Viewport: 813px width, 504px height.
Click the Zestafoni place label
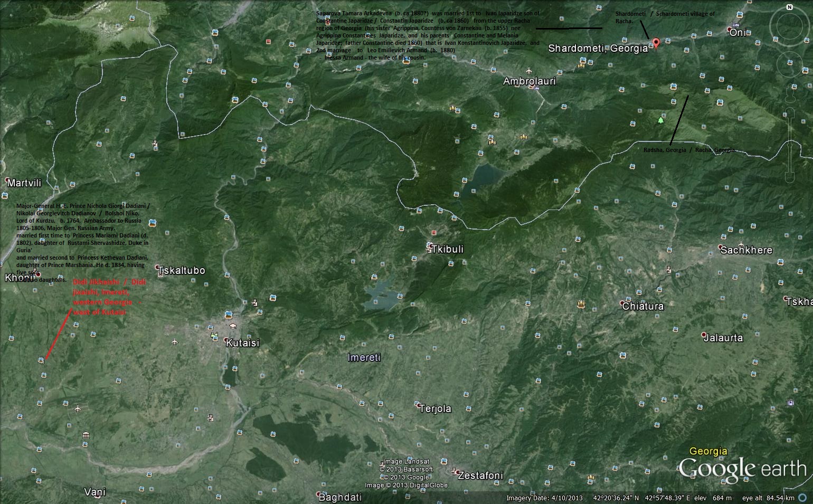pos(480,475)
